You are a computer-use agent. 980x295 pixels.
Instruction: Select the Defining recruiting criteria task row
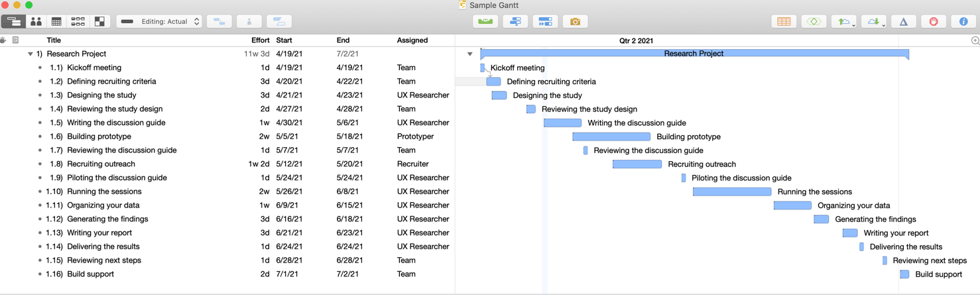[x=227, y=82]
